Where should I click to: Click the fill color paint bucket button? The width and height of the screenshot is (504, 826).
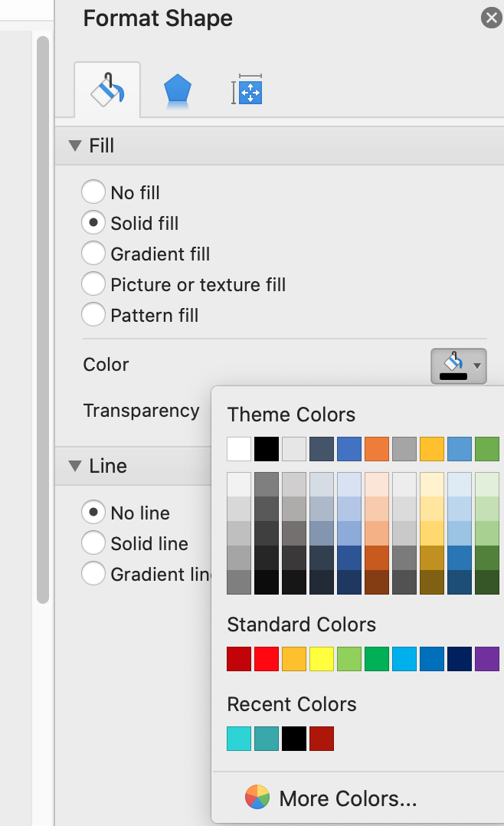coord(453,365)
